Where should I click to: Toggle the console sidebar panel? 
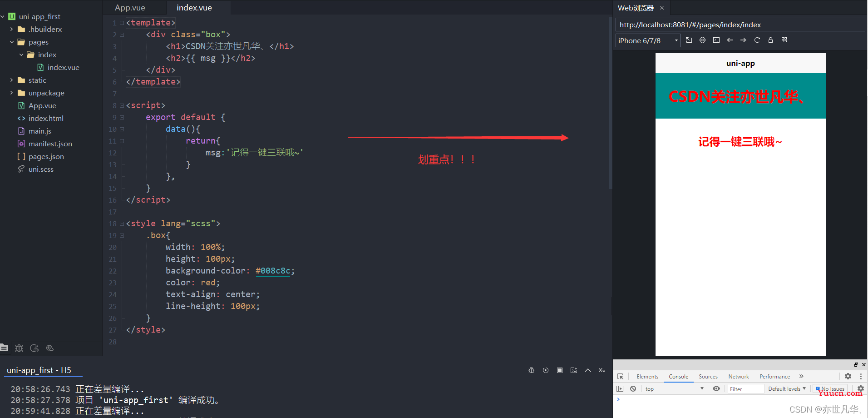click(x=620, y=388)
